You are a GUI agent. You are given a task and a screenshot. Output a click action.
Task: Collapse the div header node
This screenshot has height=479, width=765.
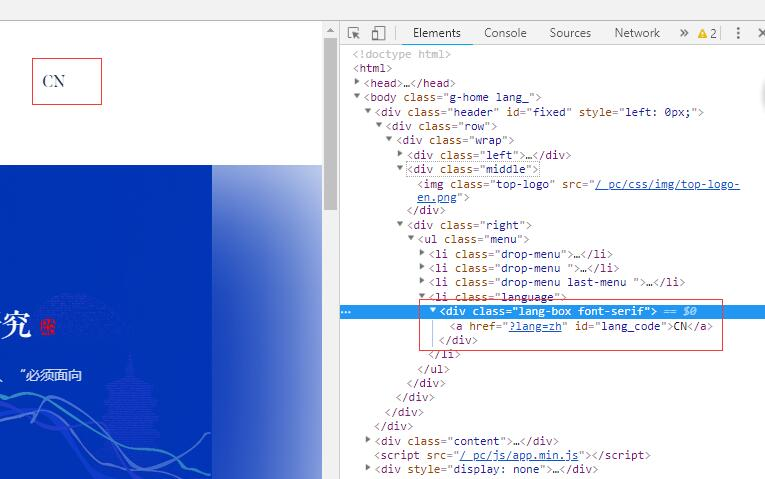[368, 111]
